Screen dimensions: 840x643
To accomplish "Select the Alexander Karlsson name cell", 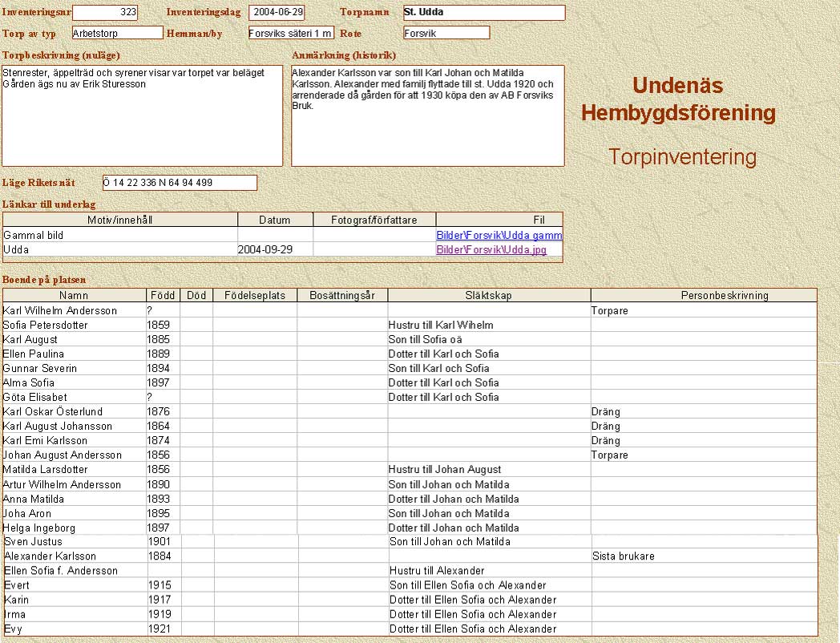I will (75, 556).
